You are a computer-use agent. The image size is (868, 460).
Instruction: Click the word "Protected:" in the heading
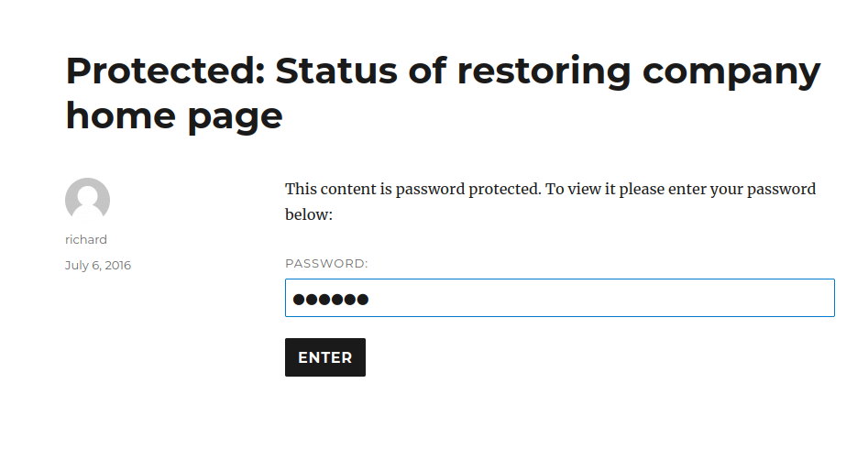click(x=163, y=71)
